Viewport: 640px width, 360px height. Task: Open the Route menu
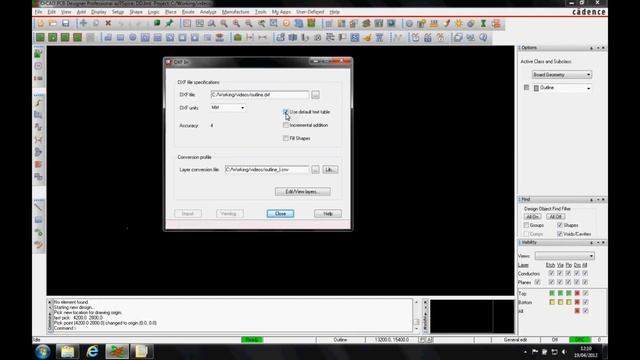[x=188, y=12]
